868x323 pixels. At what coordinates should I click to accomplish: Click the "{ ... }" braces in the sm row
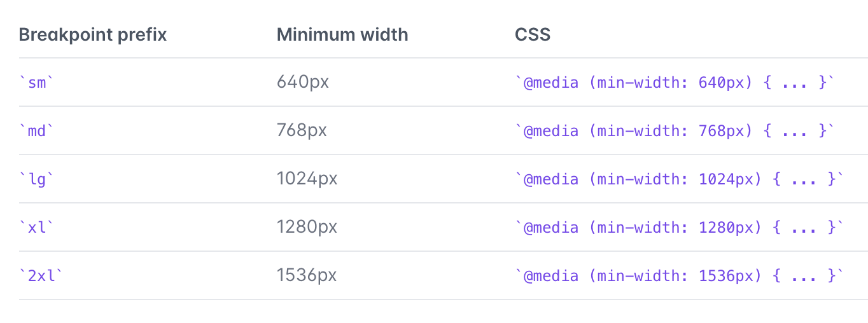794,83
